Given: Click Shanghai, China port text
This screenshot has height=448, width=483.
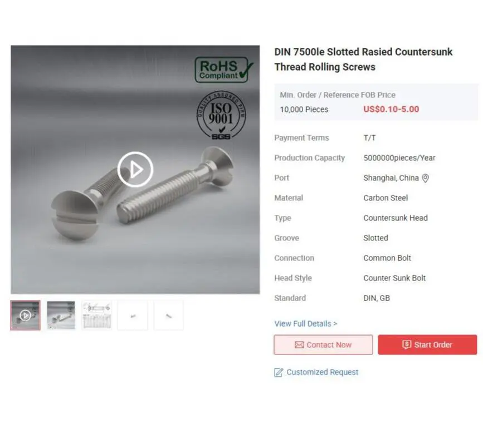Looking at the screenshot, I should (x=391, y=178).
